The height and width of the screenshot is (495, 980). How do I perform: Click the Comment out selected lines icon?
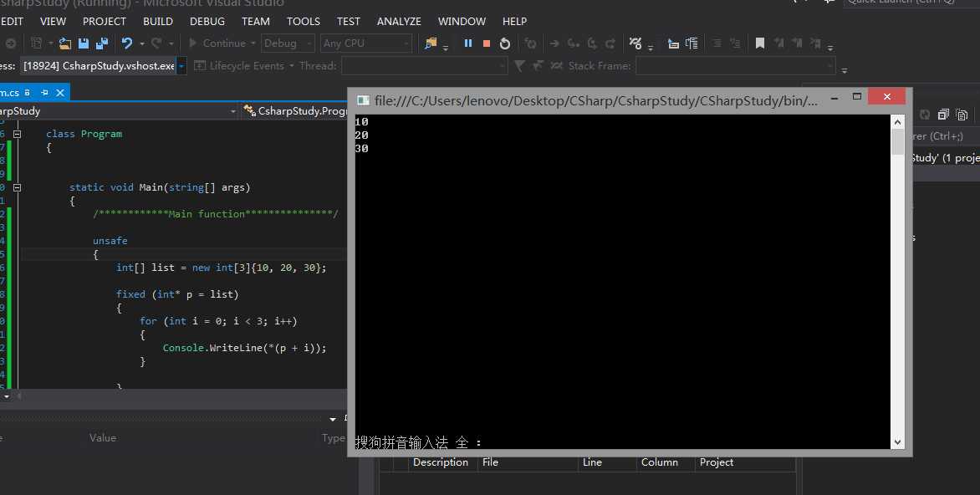pyautogui.click(x=717, y=43)
